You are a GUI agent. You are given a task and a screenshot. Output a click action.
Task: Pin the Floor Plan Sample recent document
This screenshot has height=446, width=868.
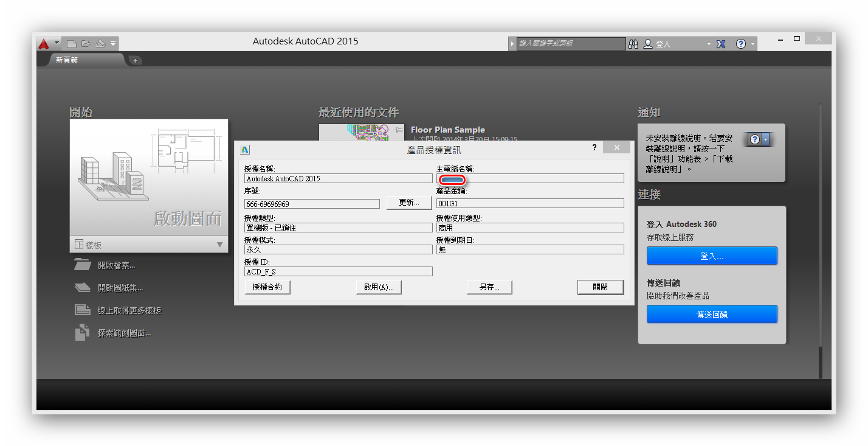coord(399,130)
